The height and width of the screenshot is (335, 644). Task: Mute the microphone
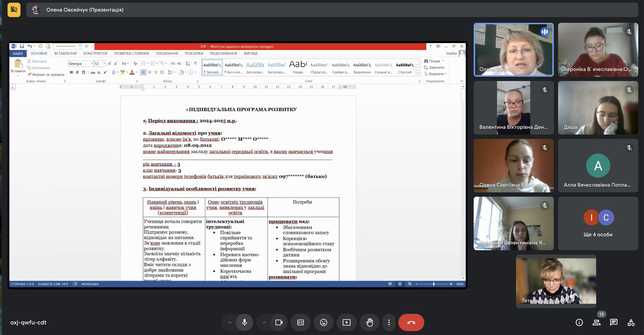(245, 322)
